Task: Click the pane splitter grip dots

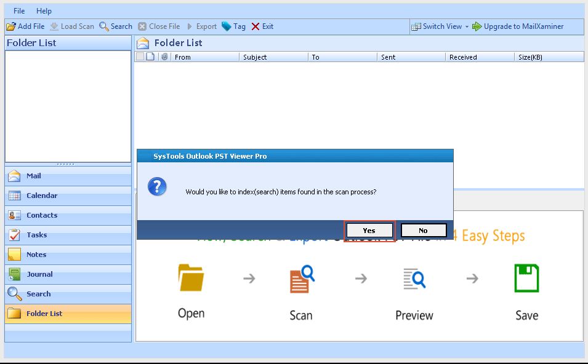Action: pyautogui.click(x=65, y=164)
